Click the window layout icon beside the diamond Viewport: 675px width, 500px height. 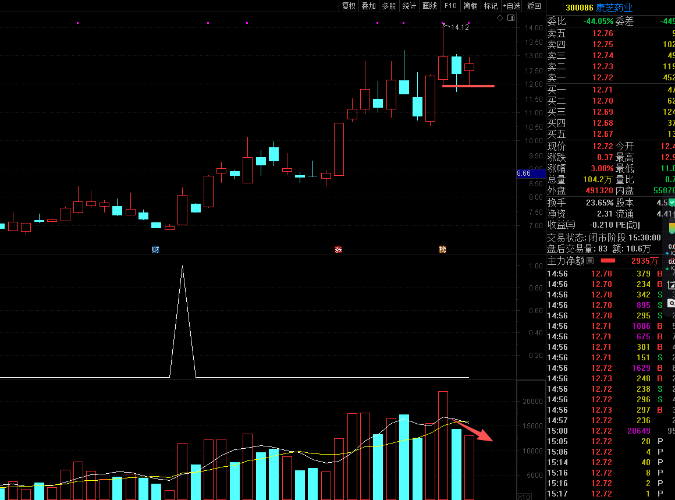click(x=511, y=18)
